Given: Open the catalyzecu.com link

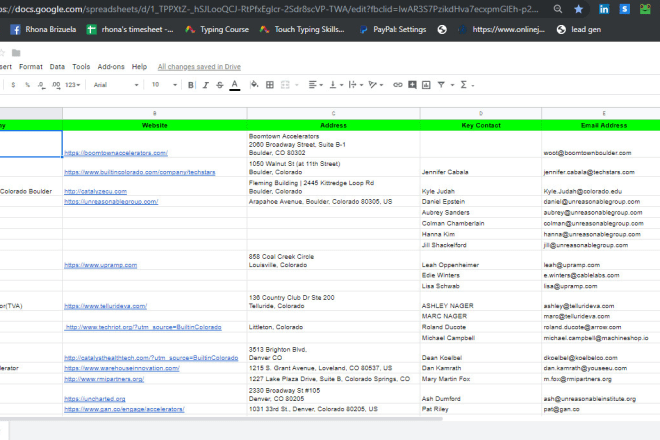Looking at the screenshot, I should coord(96,191).
